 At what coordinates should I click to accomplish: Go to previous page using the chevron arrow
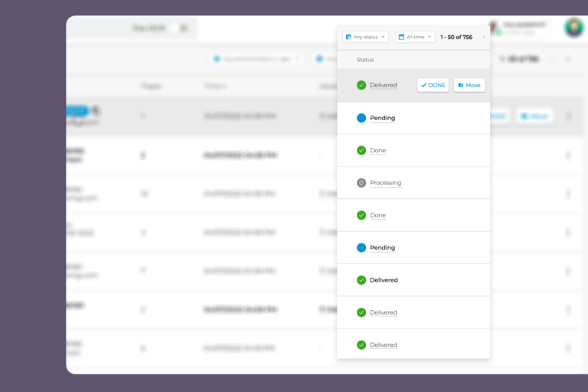[x=483, y=37]
